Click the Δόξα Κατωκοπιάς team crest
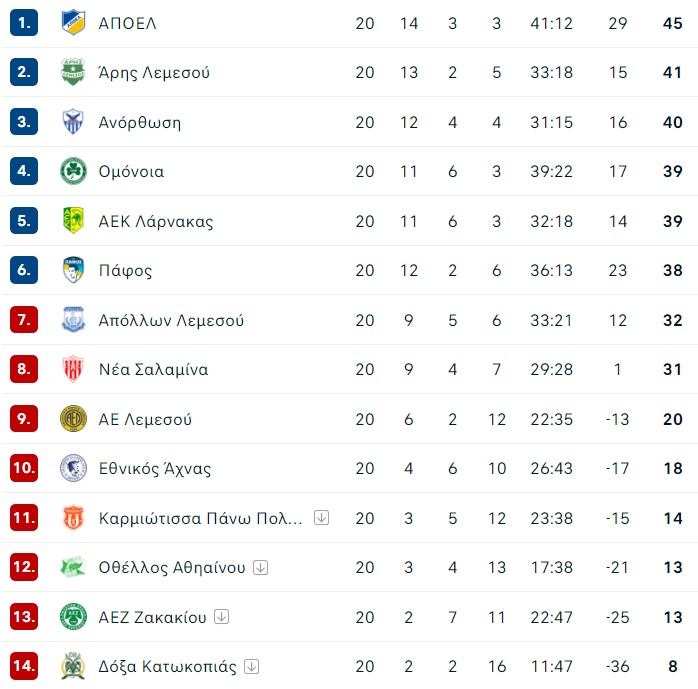 [73, 666]
